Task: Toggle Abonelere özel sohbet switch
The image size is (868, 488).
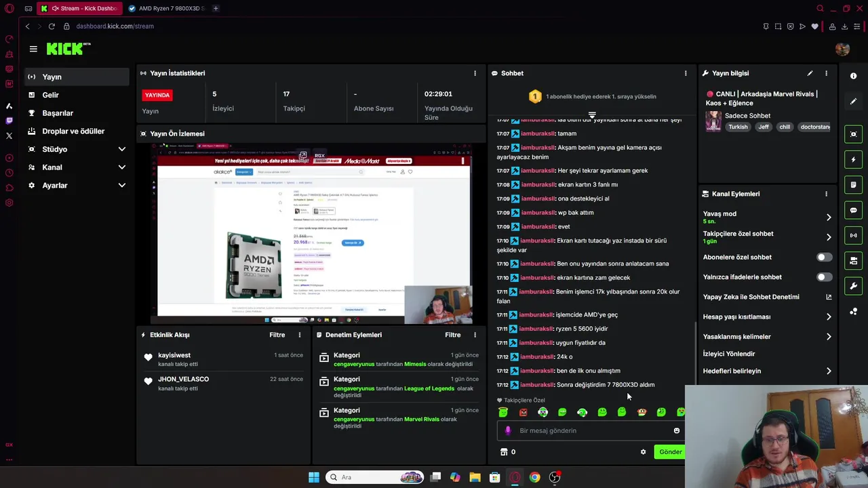Action: (824, 257)
